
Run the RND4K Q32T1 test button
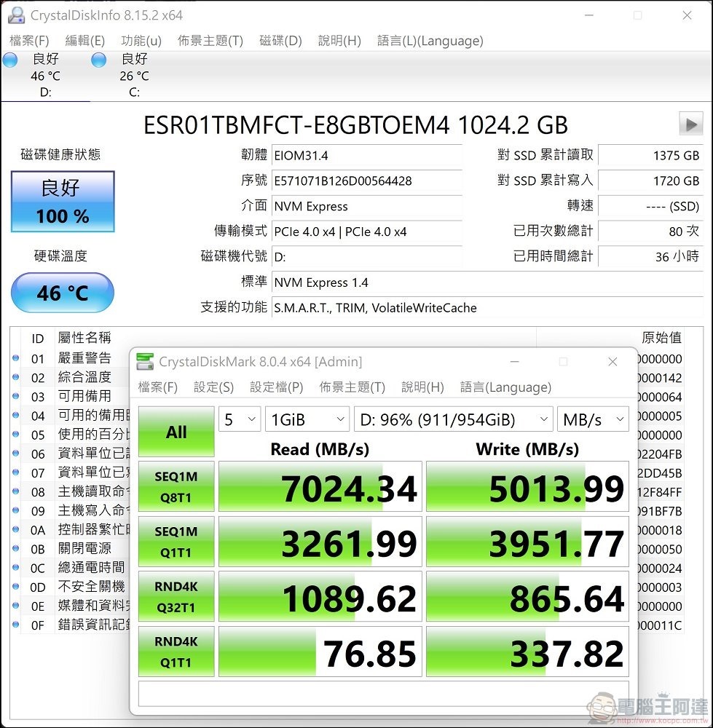point(176,596)
